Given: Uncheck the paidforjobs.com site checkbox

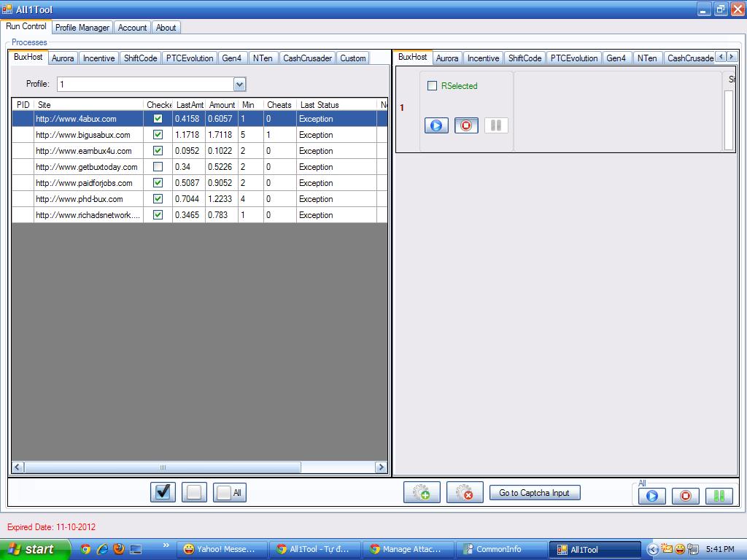Looking at the screenshot, I should pyautogui.click(x=158, y=183).
